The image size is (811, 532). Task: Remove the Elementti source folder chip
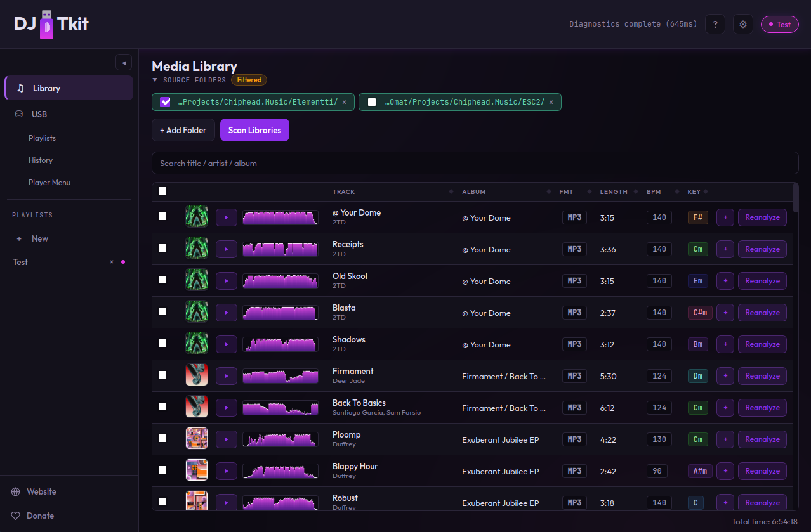click(x=345, y=102)
